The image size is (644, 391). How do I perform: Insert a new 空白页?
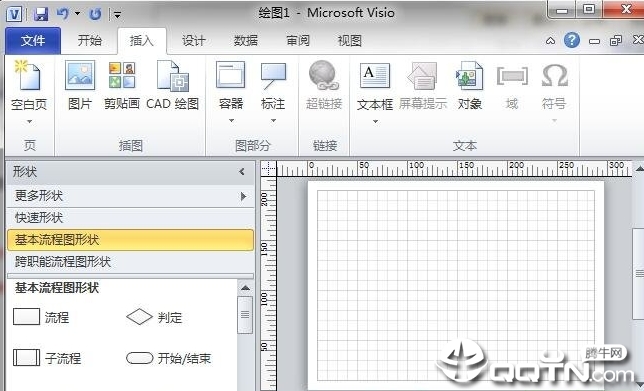point(29,85)
